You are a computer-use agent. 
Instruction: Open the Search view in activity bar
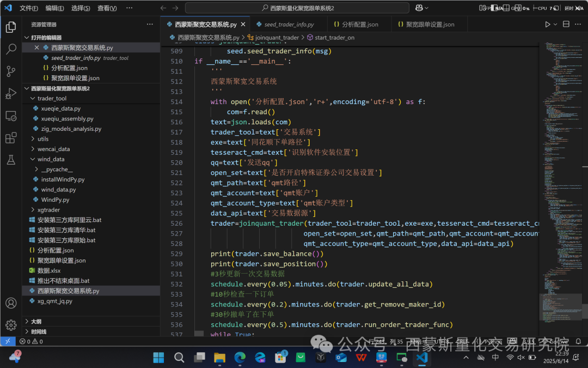click(x=11, y=49)
